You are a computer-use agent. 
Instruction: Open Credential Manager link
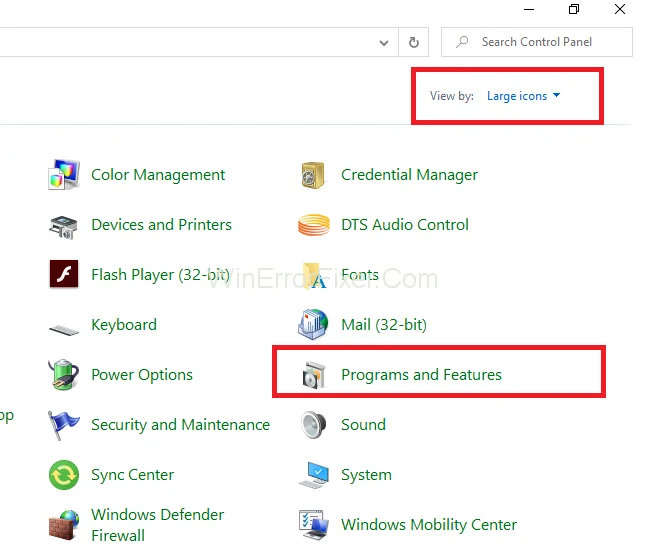409,175
